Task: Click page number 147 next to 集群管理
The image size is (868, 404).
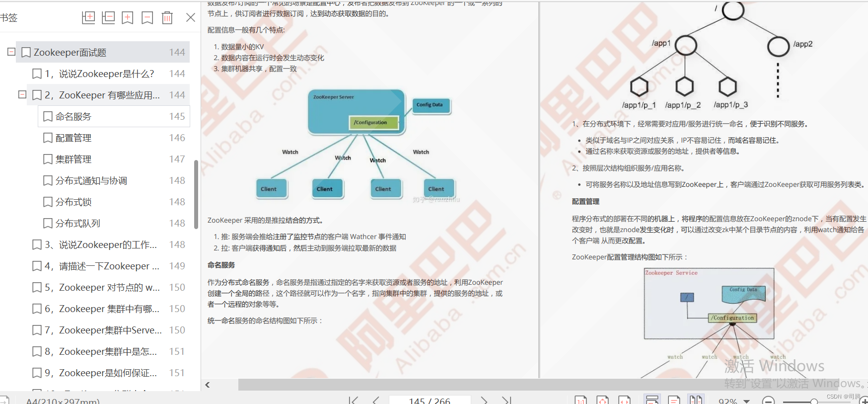Action: pos(177,159)
